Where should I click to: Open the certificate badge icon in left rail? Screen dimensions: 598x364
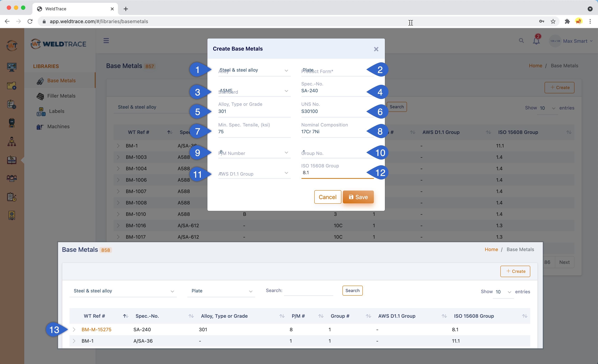pos(12,215)
